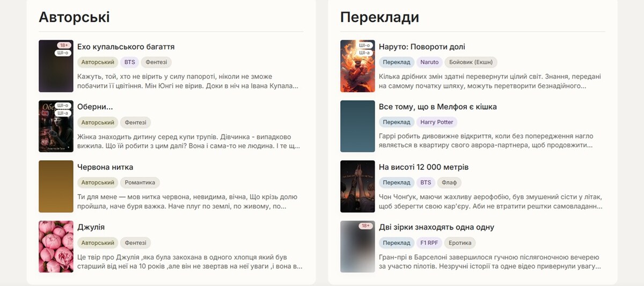Click the cover of 'Ехо купальського багаття'
Screen dimensions: 644x286
point(56,66)
